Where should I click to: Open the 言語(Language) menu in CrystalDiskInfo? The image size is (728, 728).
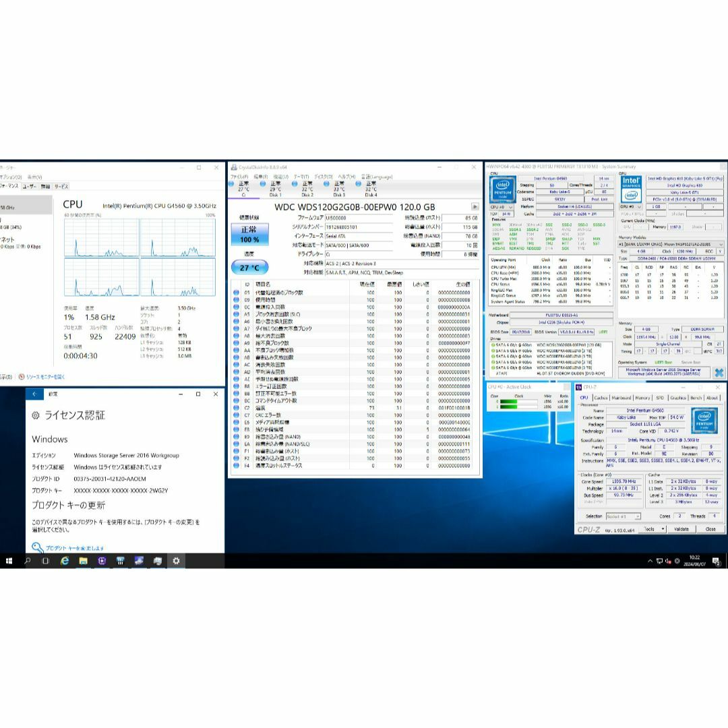pos(377,177)
